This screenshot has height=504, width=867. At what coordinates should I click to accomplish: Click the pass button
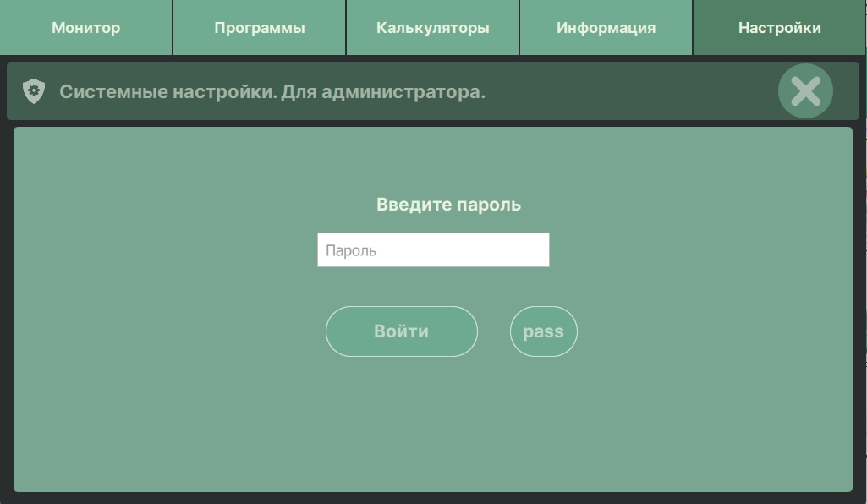(544, 331)
